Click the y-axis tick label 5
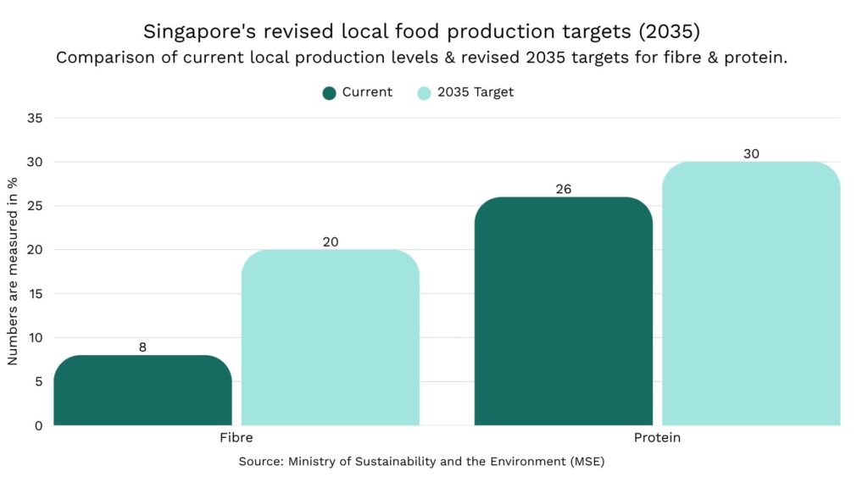The height and width of the screenshot is (488, 868). coord(38,382)
